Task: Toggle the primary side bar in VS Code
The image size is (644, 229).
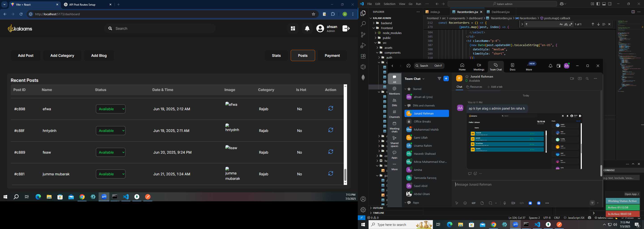Action: click(x=598, y=4)
